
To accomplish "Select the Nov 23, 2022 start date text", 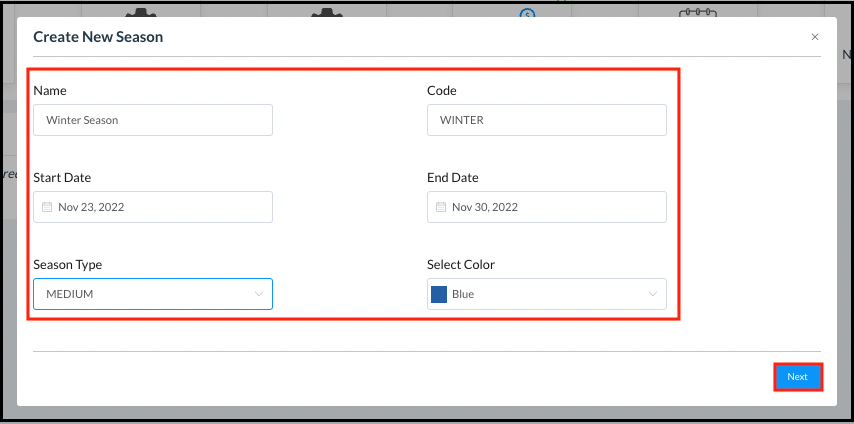I will click(x=91, y=208).
